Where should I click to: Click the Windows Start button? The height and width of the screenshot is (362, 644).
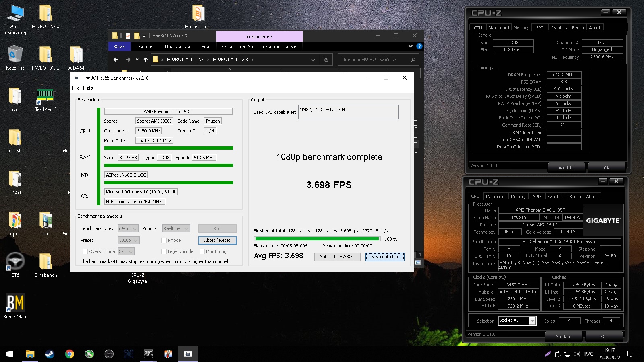pyautogui.click(x=10, y=354)
